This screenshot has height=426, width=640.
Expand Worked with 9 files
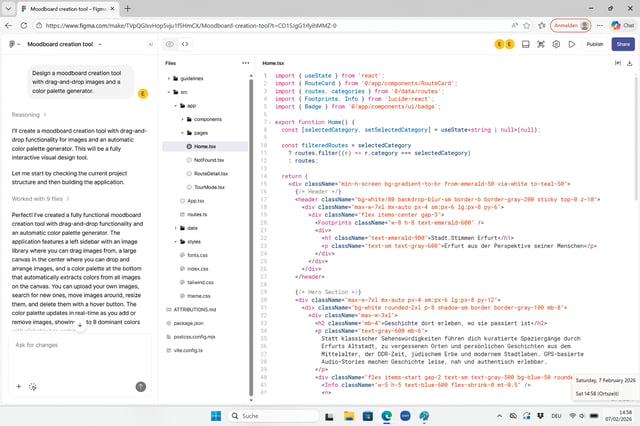[40, 199]
